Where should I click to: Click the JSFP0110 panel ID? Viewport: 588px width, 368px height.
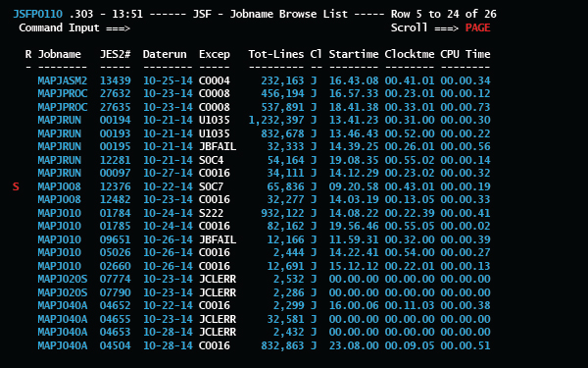tap(37, 15)
